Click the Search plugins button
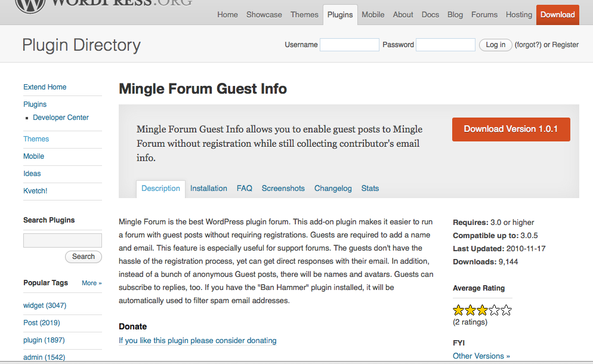Viewport: 593px width, 364px height. click(83, 257)
